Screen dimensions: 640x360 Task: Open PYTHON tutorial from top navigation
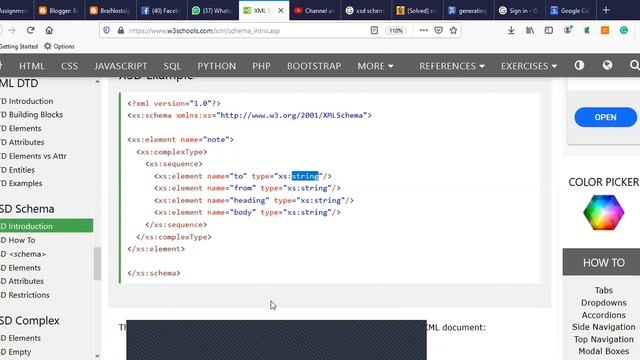(x=217, y=66)
